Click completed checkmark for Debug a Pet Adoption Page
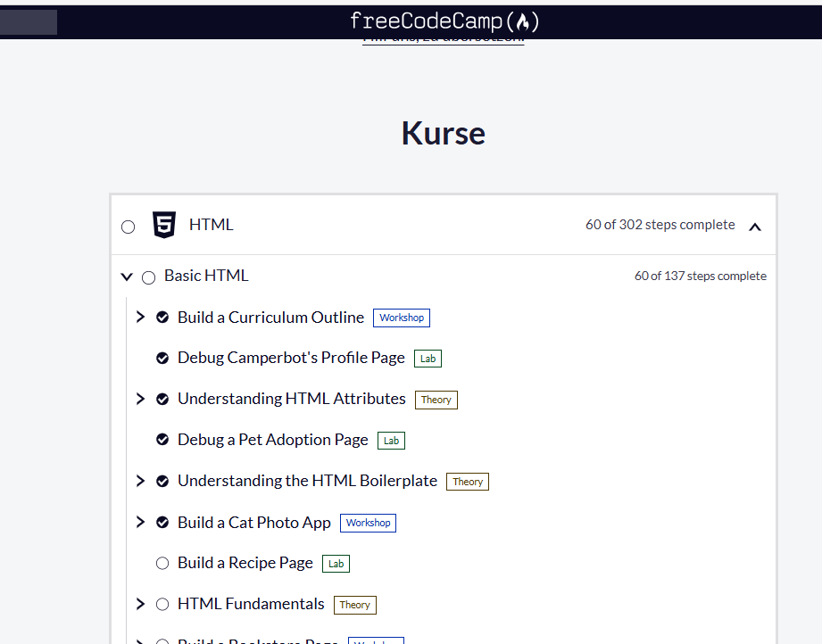The height and width of the screenshot is (644, 822). pos(162,440)
